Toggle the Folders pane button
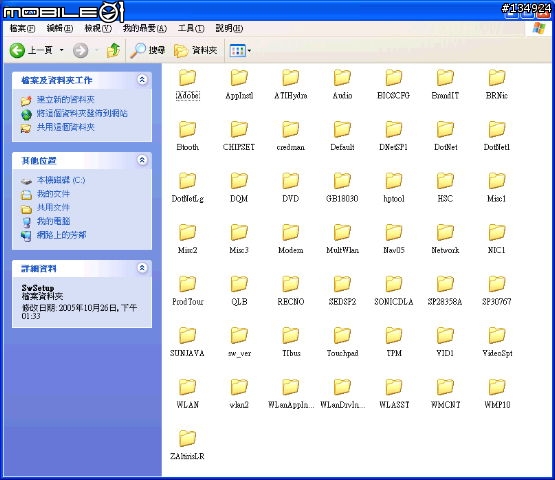The height and width of the screenshot is (480, 555). 195,50
